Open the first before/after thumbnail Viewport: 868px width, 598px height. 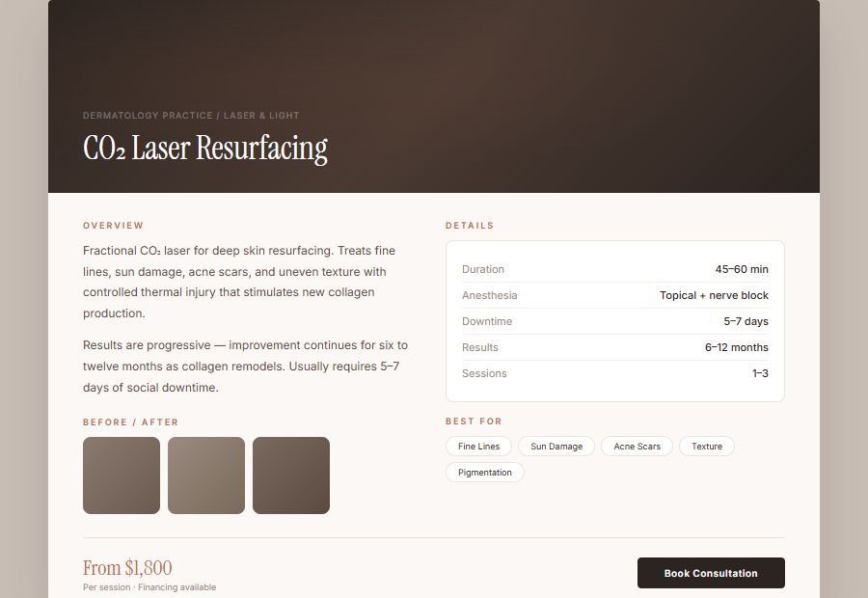(x=122, y=476)
